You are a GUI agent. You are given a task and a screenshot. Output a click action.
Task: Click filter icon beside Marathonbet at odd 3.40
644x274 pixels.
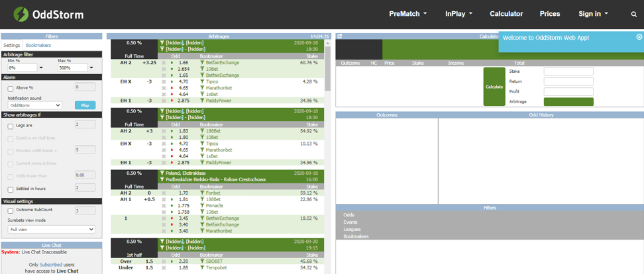(x=202, y=231)
